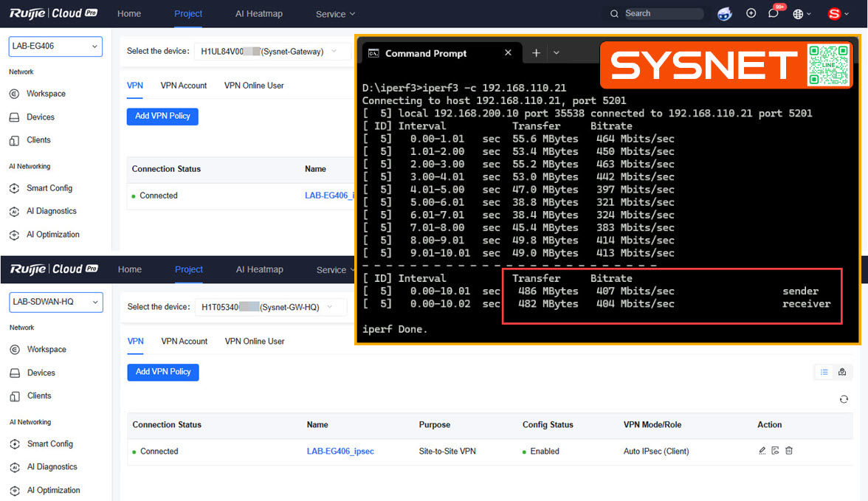868x501 pixels.
Task: Switch to list view icon above bottom table
Action: 824,372
